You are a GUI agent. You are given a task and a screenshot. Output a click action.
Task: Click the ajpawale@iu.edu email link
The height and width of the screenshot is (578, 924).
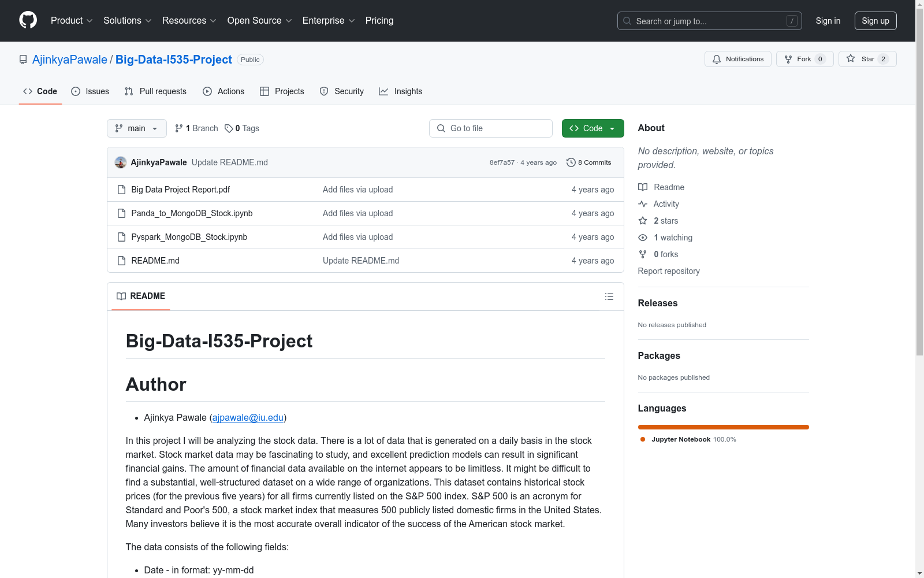click(x=248, y=417)
